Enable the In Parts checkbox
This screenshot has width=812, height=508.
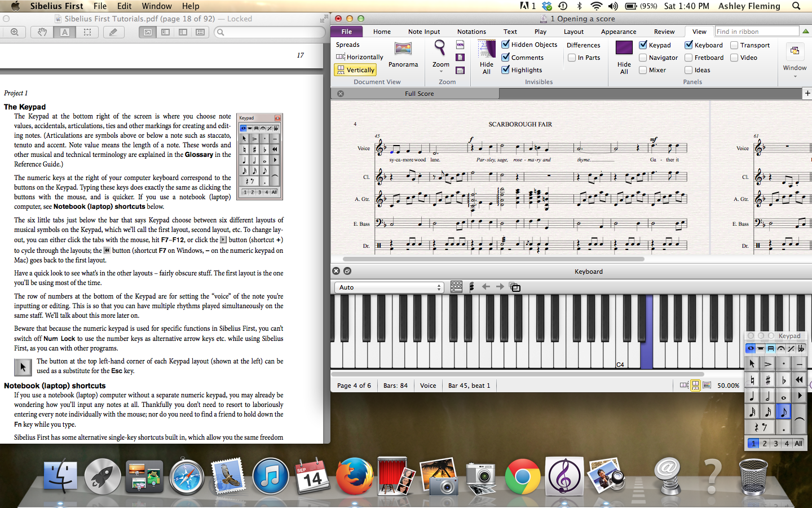pos(572,58)
